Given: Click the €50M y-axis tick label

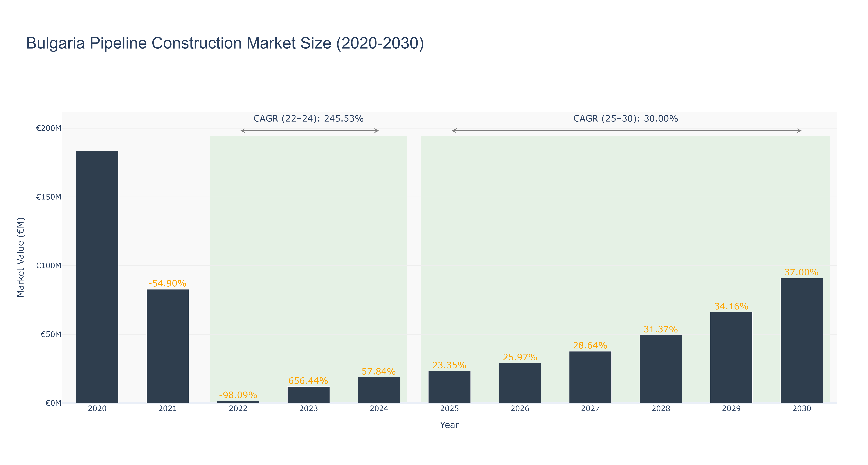Looking at the screenshot, I should coord(51,334).
